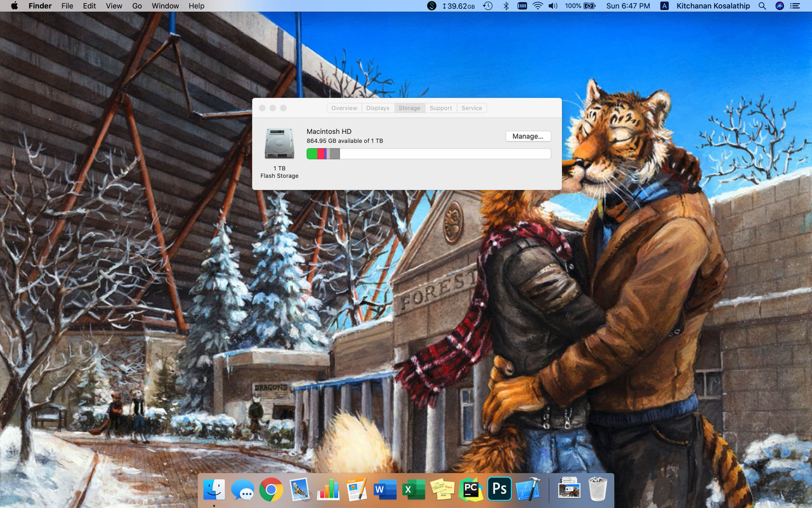Open the View menu
Image resolution: width=812 pixels, height=508 pixels.
point(114,6)
